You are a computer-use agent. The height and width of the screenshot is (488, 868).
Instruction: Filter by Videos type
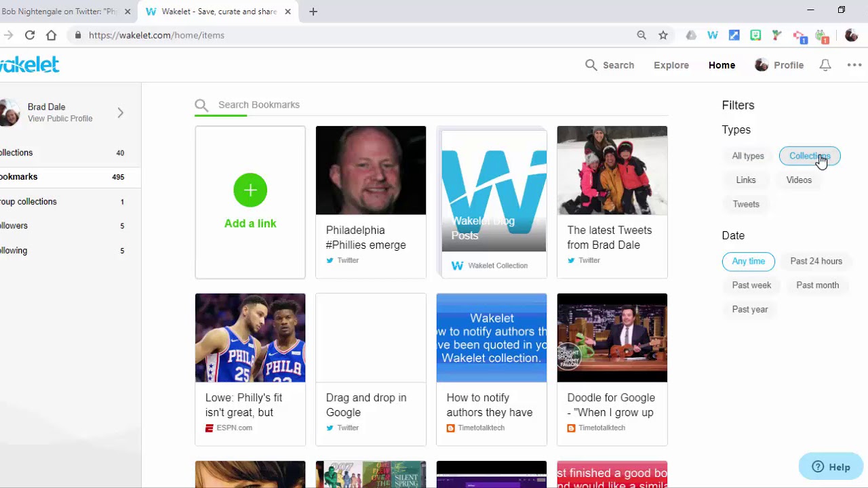coord(799,180)
